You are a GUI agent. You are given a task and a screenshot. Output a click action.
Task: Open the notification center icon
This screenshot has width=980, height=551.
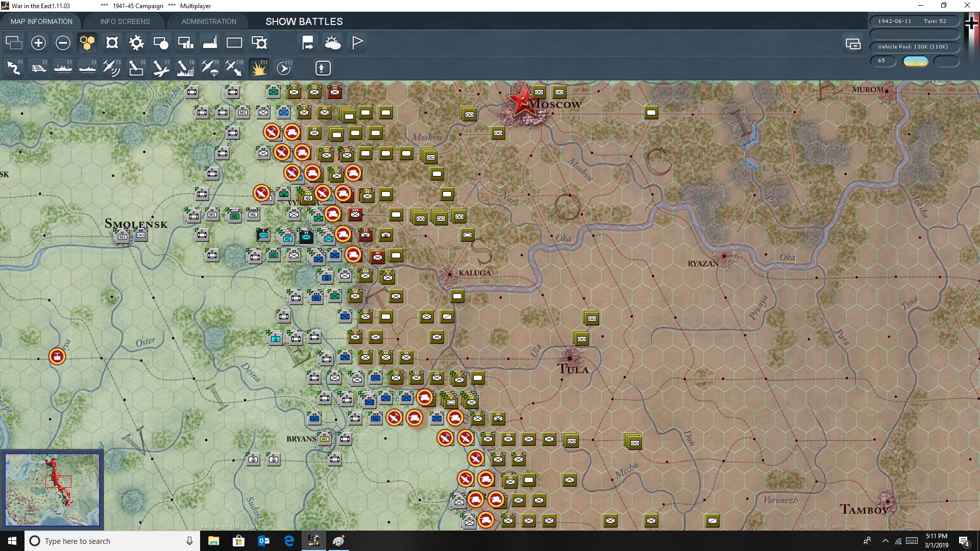point(964,541)
